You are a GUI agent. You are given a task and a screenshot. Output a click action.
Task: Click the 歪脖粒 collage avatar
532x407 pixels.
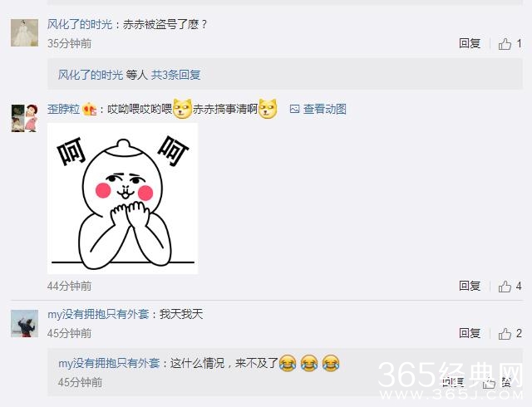click(24, 118)
